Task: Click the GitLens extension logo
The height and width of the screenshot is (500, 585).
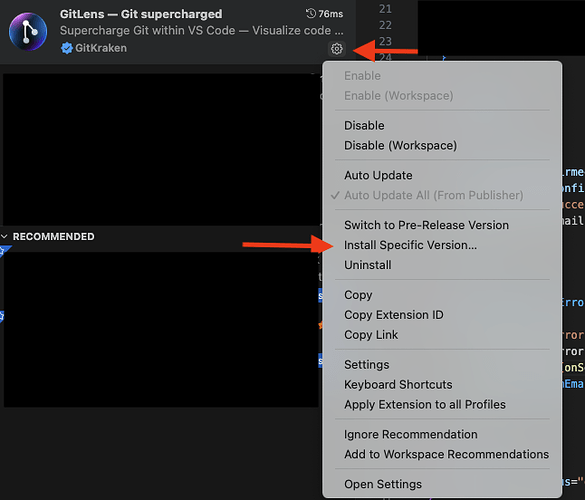Action: coord(28,31)
